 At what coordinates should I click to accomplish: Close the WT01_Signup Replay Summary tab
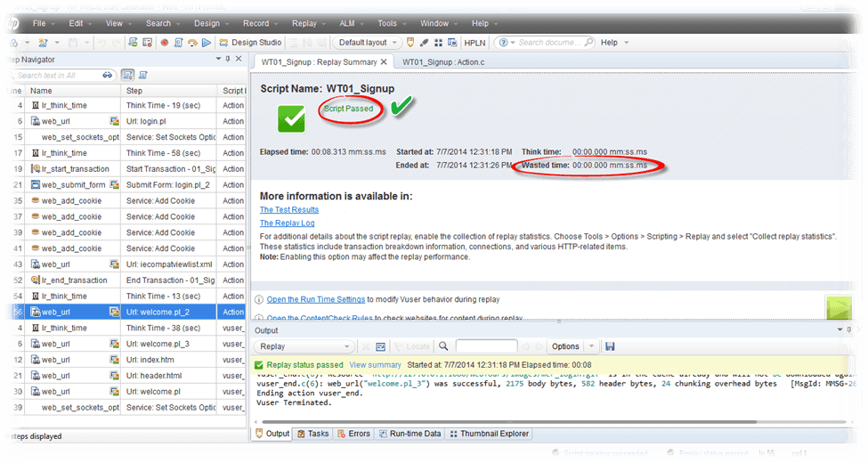[x=385, y=62]
